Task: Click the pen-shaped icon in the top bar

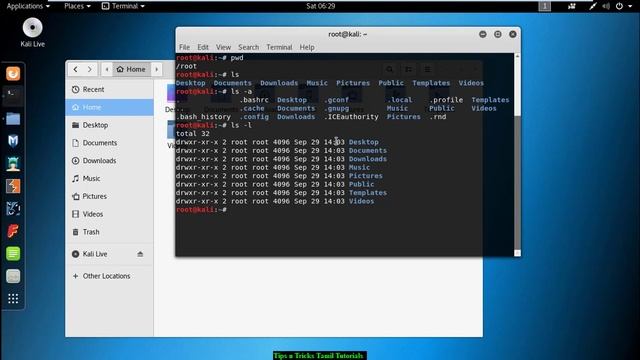Action: click(593, 6)
